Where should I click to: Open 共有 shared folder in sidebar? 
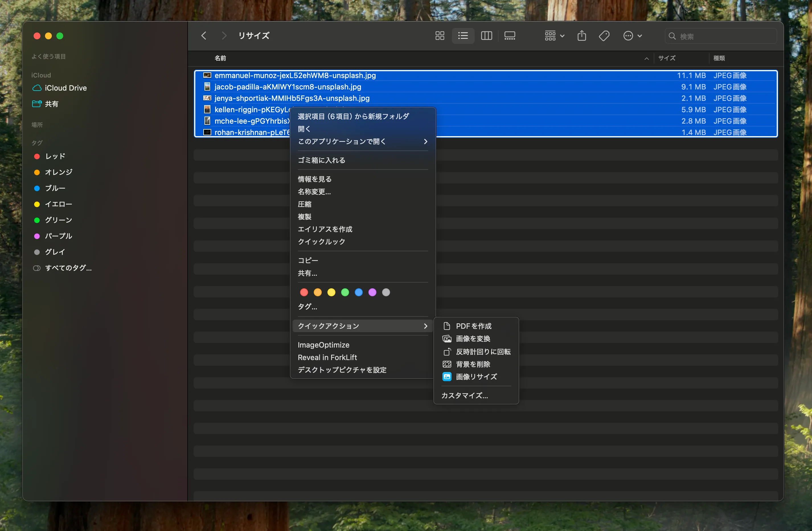45,104
